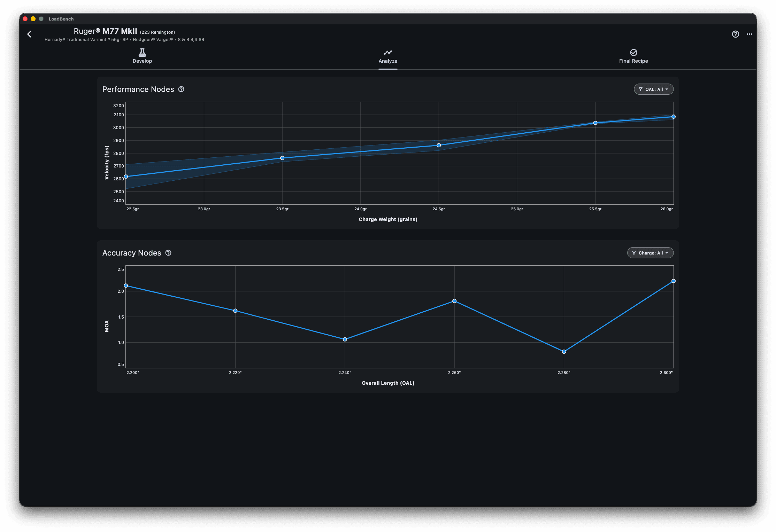This screenshot has height=532, width=776.
Task: Select the 24.5gr velocity data point
Action: click(439, 145)
